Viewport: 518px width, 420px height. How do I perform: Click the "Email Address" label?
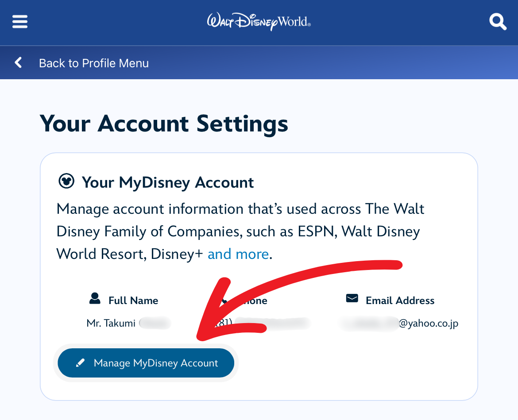click(x=400, y=301)
